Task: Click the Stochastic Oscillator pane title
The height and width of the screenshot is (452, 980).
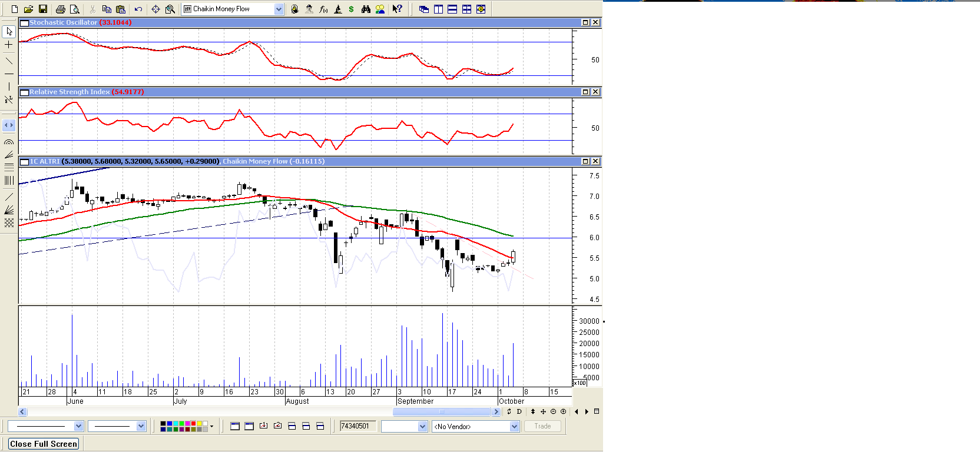Action: 64,22
